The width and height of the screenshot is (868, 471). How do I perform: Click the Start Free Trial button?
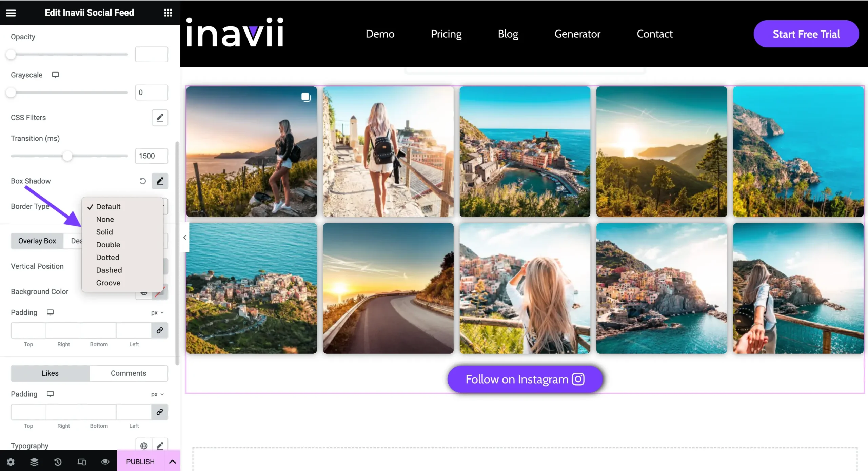tap(806, 34)
